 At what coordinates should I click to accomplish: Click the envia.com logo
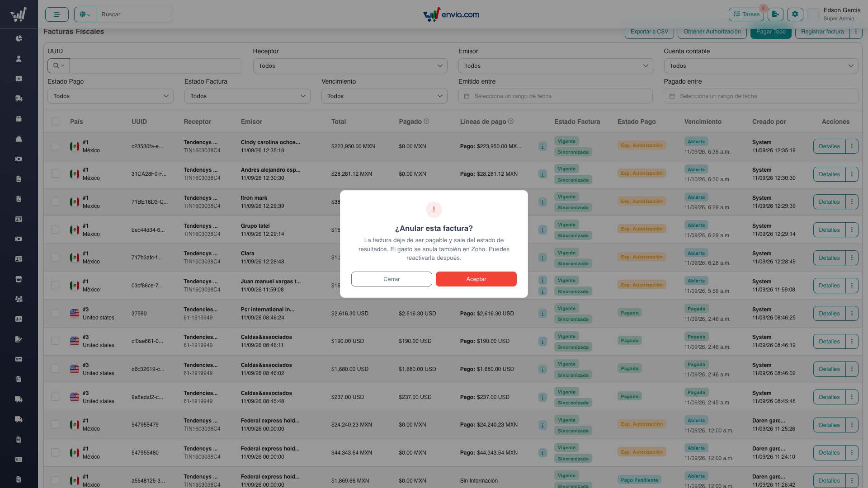pos(451,14)
